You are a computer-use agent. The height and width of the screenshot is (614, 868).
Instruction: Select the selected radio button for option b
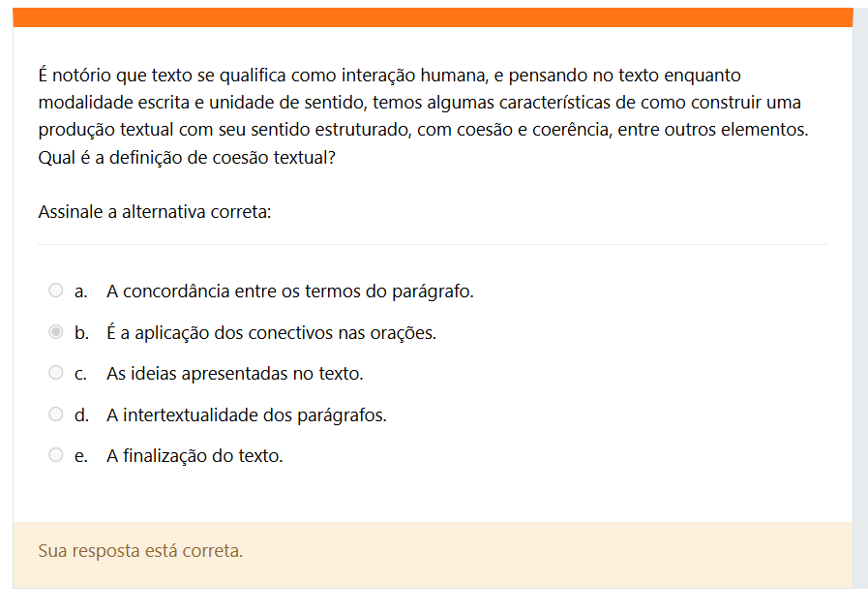56,332
